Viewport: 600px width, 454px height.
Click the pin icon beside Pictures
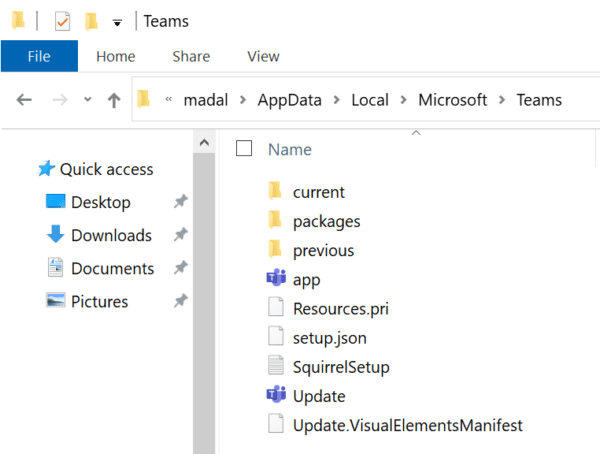point(181,301)
